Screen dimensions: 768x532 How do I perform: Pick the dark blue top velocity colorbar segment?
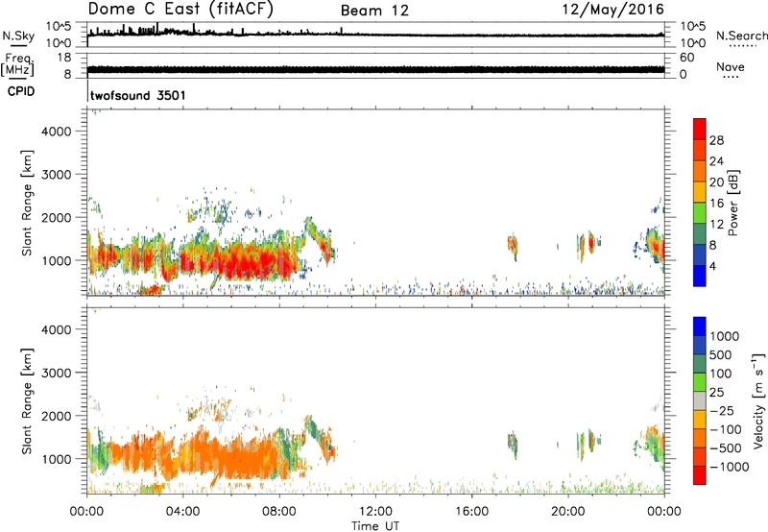coord(700,326)
